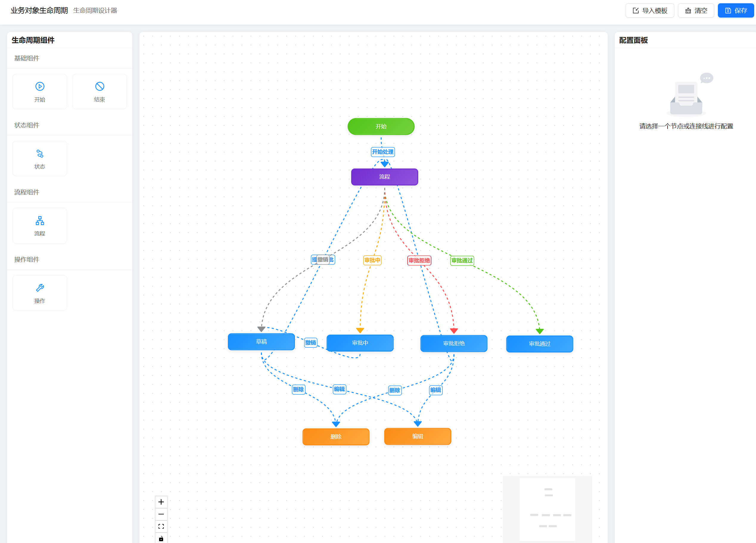This screenshot has height=543, width=756.
Task: Save the lifecycle with 保存
Action: click(736, 11)
